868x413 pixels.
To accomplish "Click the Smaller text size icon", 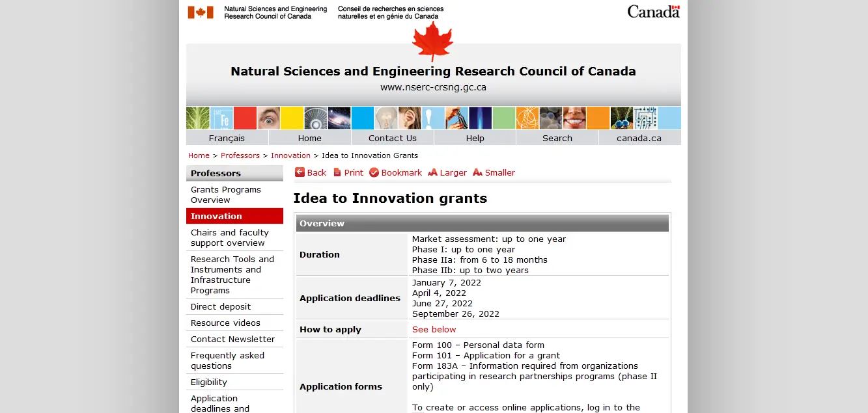I will pyautogui.click(x=477, y=172).
